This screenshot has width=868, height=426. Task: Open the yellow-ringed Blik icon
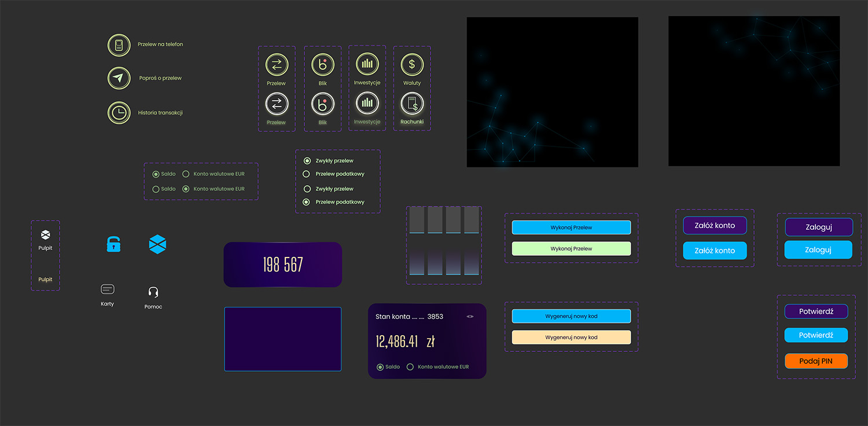(323, 64)
